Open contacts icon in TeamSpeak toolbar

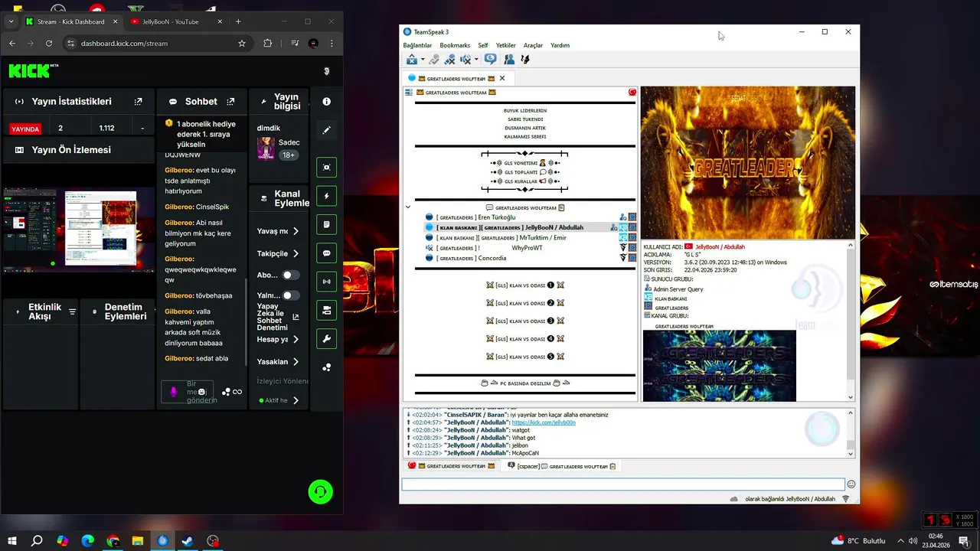(509, 59)
